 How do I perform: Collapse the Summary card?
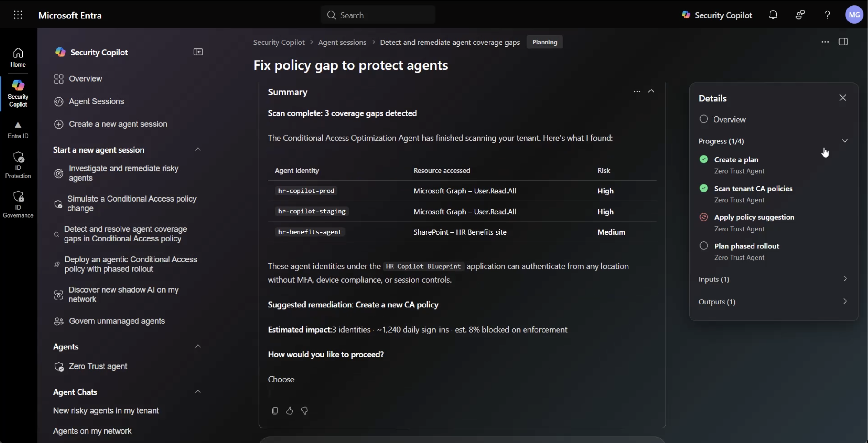point(651,91)
